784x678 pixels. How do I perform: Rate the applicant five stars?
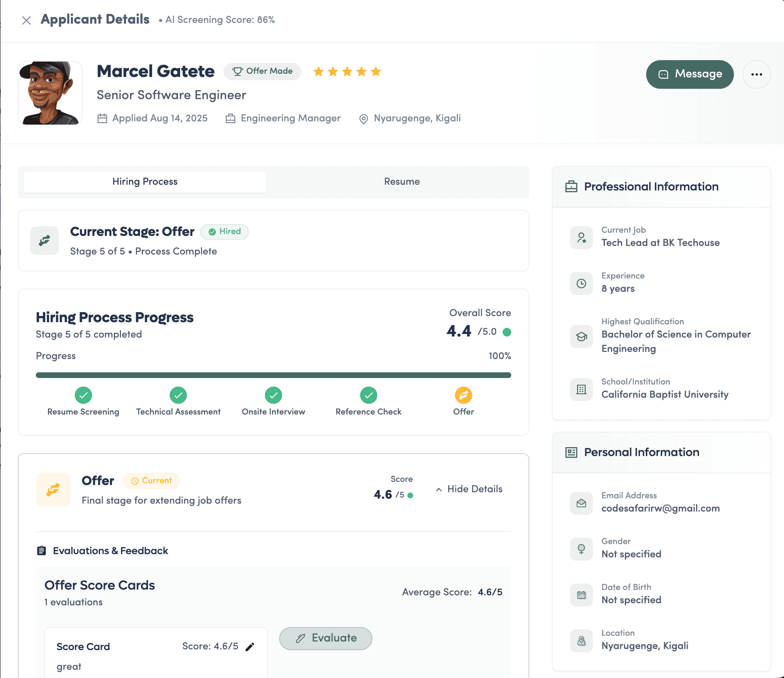tap(376, 72)
